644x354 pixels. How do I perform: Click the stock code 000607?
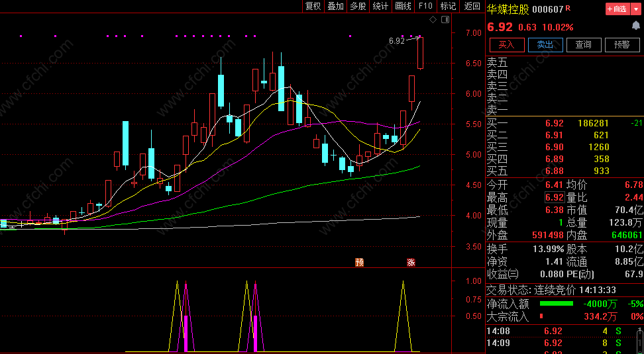pyautogui.click(x=548, y=9)
